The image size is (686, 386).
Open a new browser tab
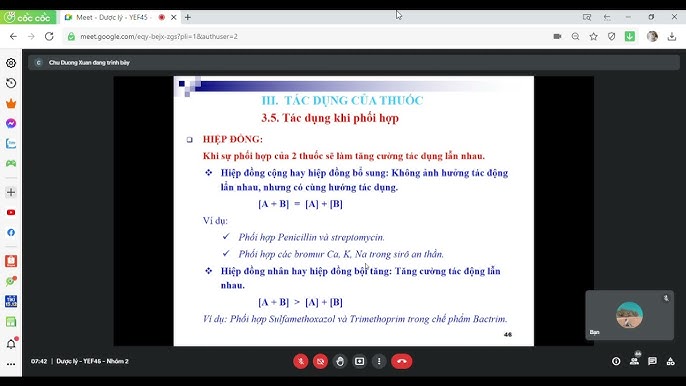188,17
